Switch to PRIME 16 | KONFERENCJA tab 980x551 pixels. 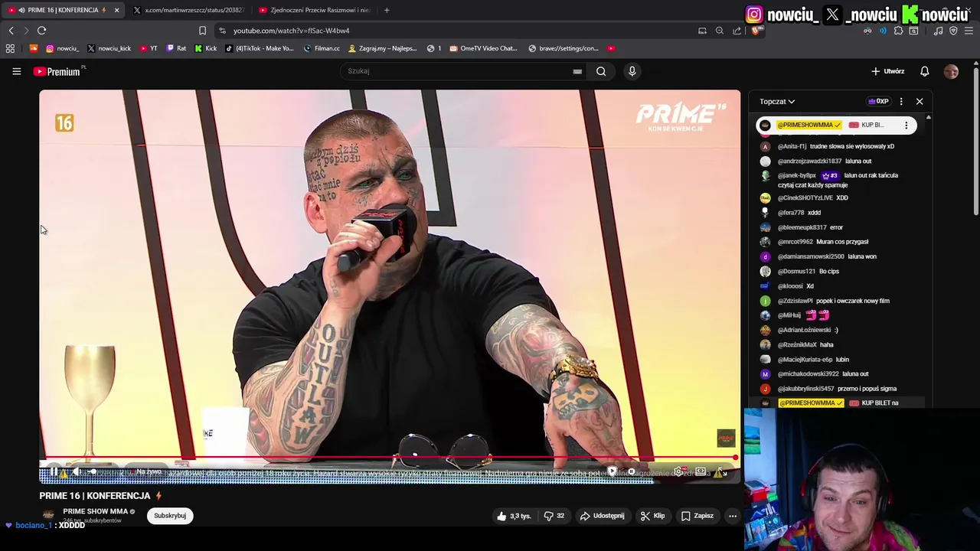point(63,10)
